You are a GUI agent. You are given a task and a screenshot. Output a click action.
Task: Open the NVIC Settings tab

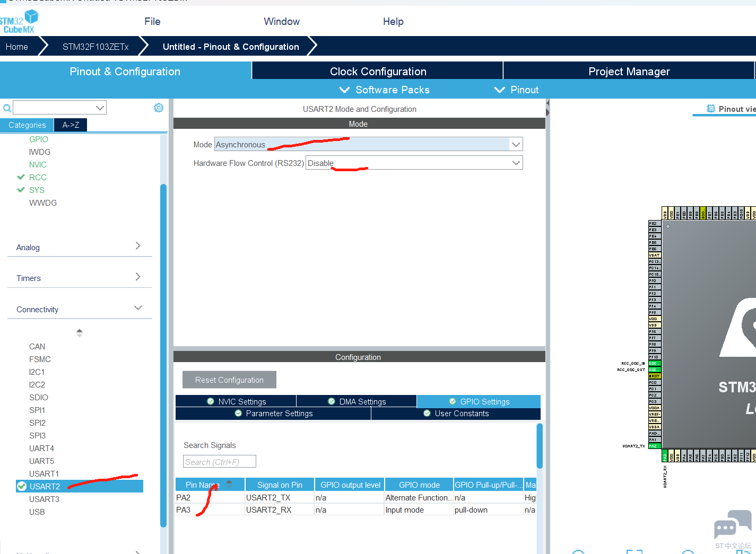point(236,401)
